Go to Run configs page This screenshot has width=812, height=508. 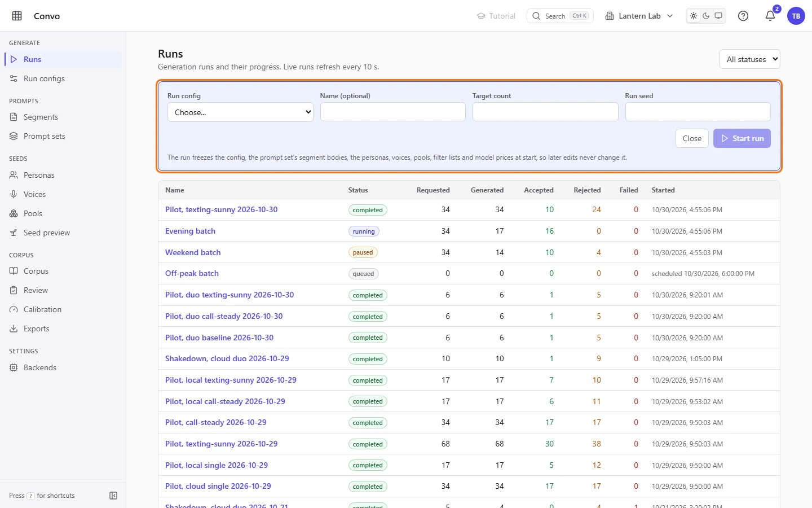pyautogui.click(x=63, y=78)
